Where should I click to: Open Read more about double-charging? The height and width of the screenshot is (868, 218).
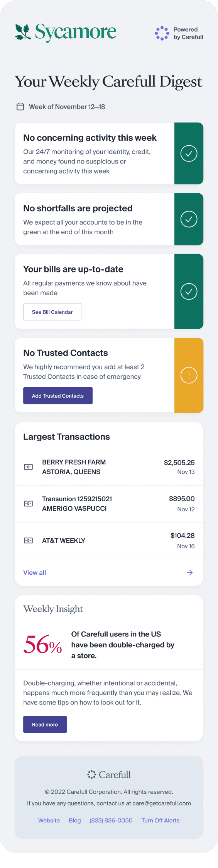click(45, 724)
